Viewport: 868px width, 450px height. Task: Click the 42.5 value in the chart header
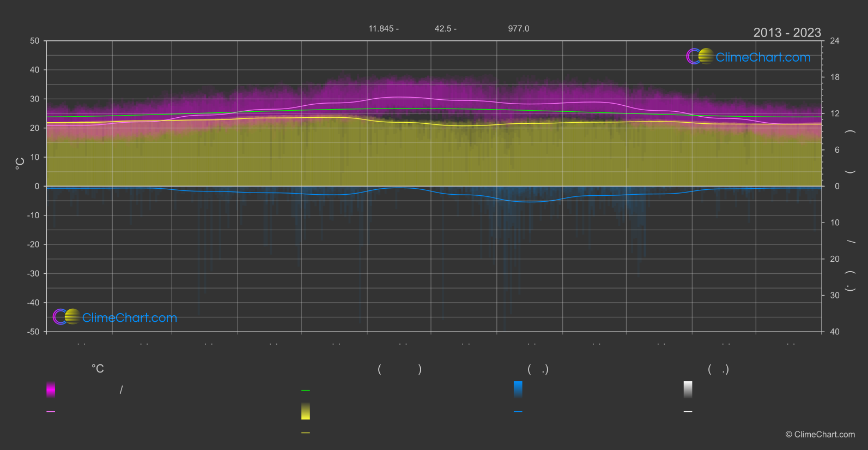tap(442, 28)
